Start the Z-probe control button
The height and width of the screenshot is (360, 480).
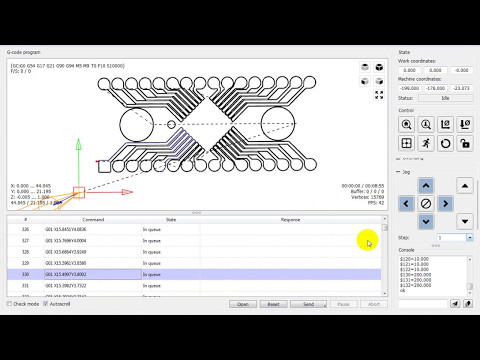(x=426, y=124)
